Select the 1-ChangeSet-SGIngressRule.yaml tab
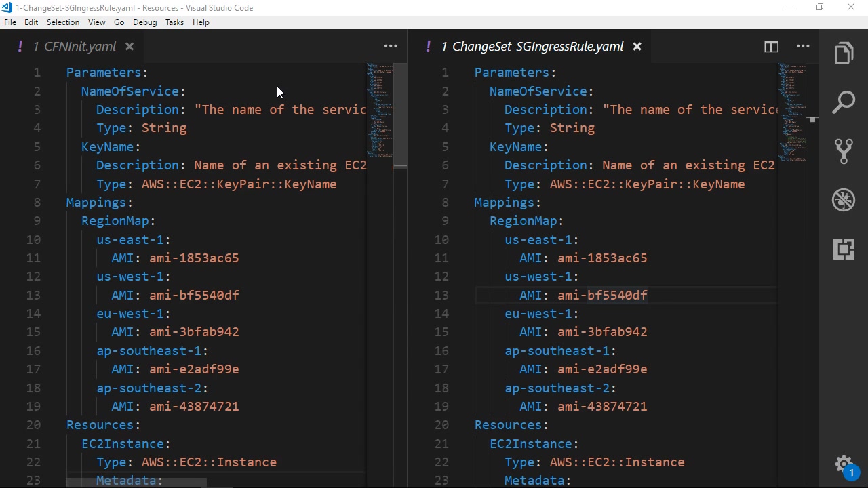The width and height of the screenshot is (868, 488). pyautogui.click(x=532, y=47)
